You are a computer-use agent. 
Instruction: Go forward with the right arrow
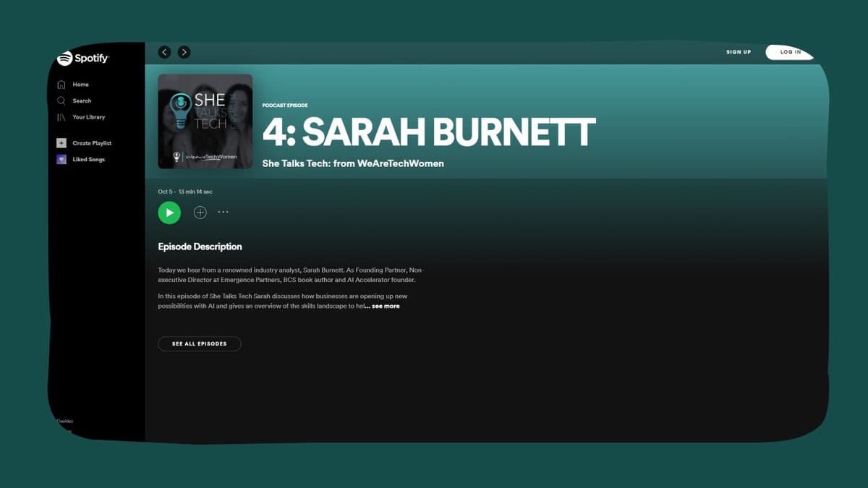click(184, 52)
